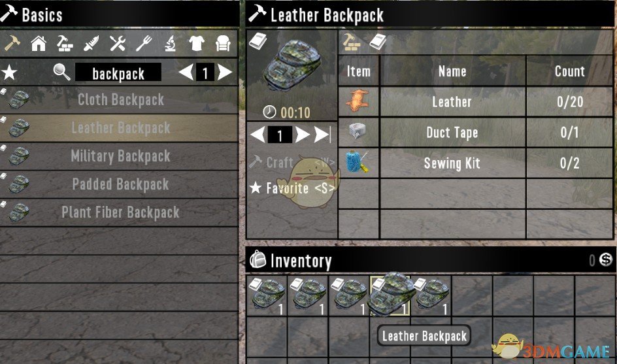Select first backpack in inventory
Viewport: 617px width, 364px height.
267,296
